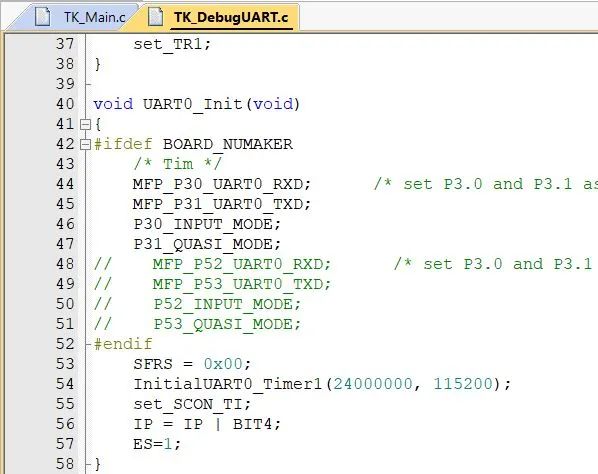Viewport: 598px width, 474px height.
Task: Click on ES=1 statement
Action: tap(157, 444)
